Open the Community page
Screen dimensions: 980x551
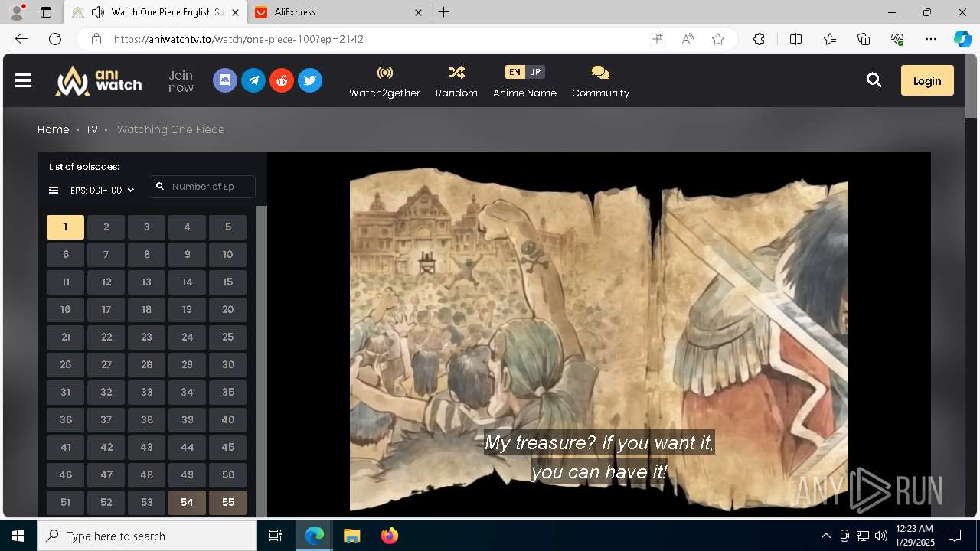click(600, 81)
